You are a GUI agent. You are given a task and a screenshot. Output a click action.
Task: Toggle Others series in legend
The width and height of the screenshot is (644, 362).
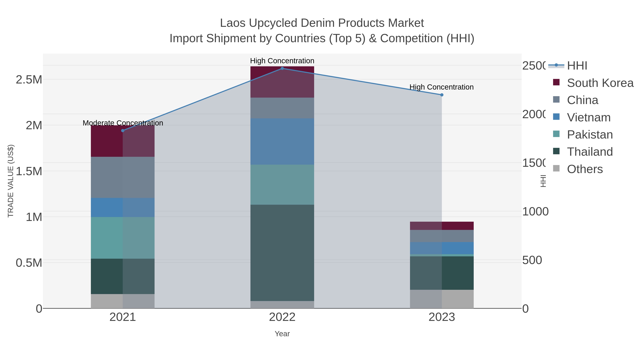[x=578, y=169]
